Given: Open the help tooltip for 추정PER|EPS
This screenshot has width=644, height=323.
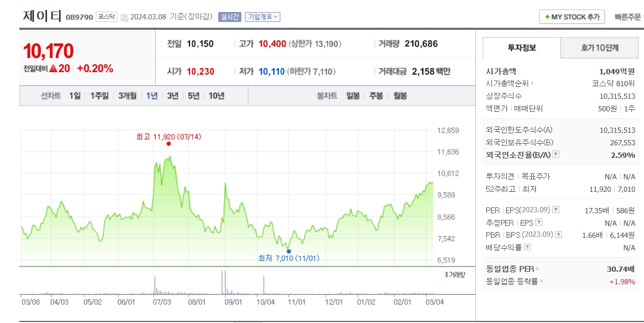Looking at the screenshot, I should tap(538, 222).
